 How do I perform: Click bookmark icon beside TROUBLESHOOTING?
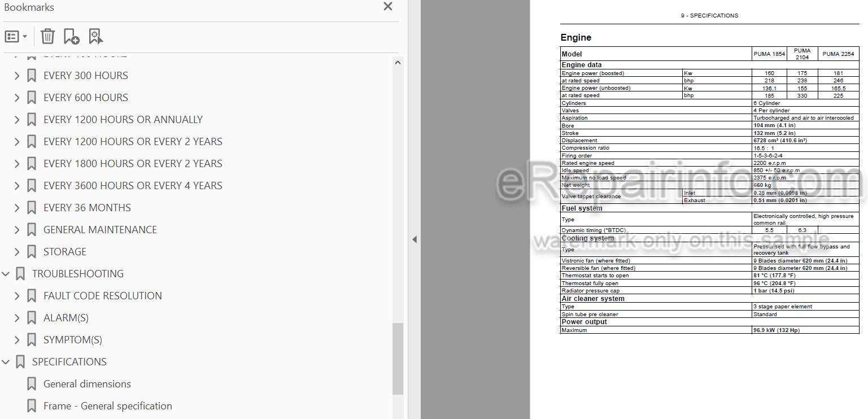click(20, 274)
